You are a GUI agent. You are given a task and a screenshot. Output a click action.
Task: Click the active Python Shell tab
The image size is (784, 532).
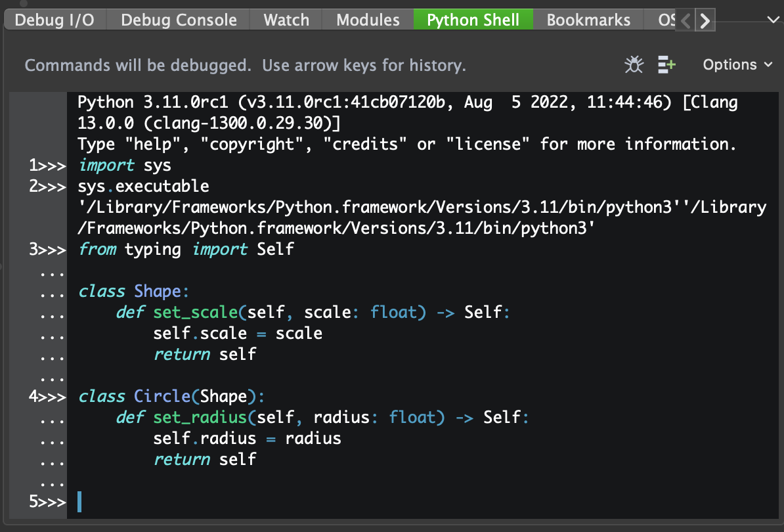point(473,20)
